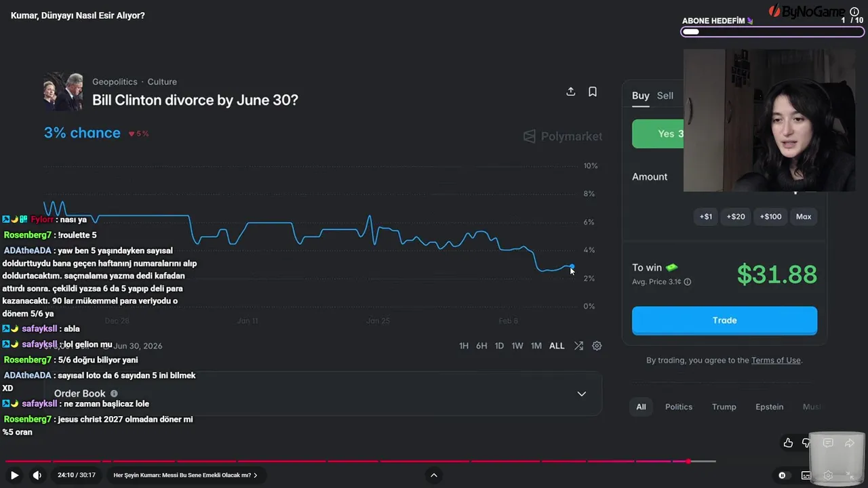Select the Trump category tab
The image size is (868, 488).
(x=724, y=407)
